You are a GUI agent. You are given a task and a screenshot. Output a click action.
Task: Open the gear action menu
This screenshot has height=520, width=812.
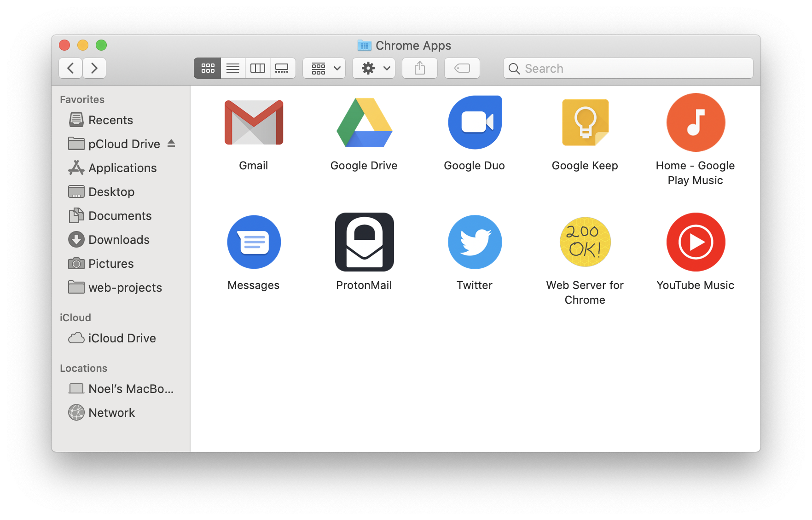[374, 68]
